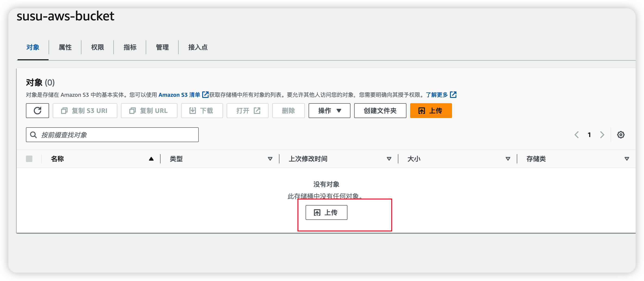Click the 打开 open button

point(248,111)
